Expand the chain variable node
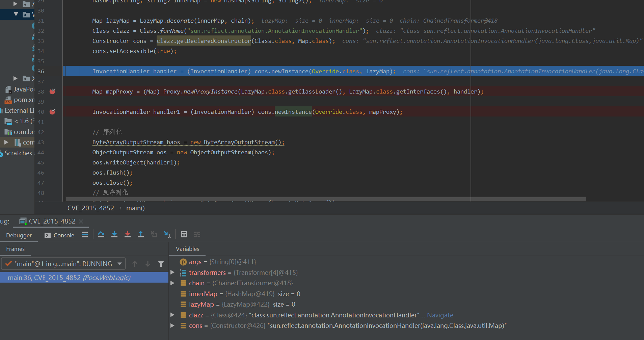This screenshot has height=340, width=644. point(172,283)
